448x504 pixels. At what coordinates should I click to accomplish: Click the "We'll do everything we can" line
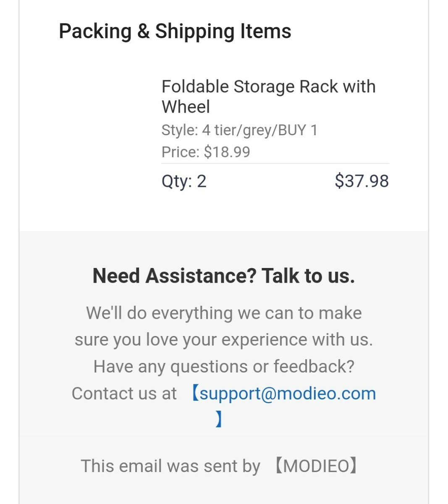click(224, 313)
